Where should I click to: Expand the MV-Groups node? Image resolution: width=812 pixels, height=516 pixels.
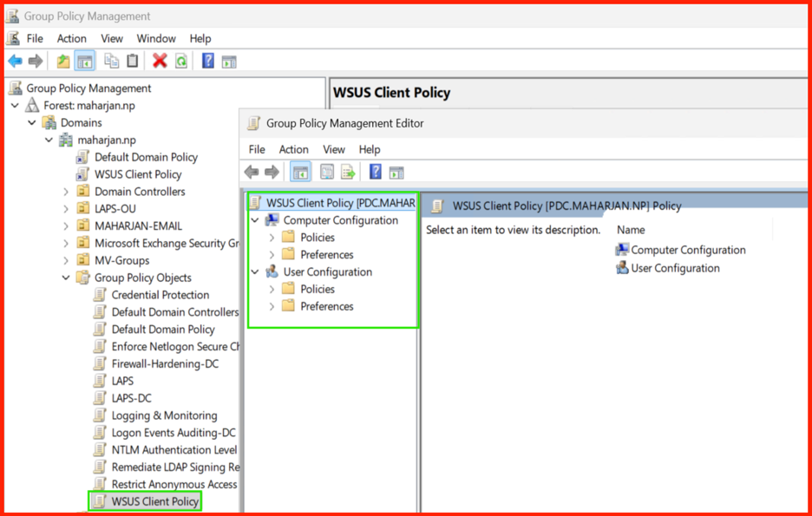(x=66, y=260)
